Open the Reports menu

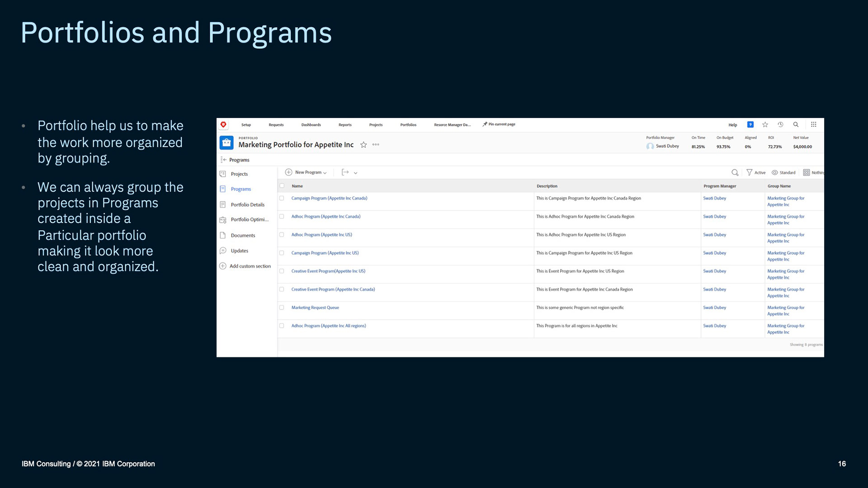pyautogui.click(x=345, y=125)
